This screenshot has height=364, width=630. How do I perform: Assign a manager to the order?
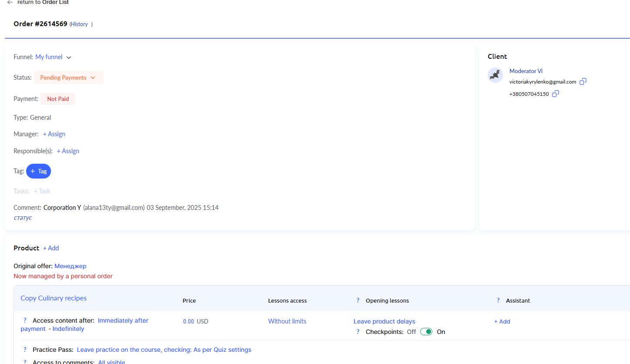tap(54, 134)
